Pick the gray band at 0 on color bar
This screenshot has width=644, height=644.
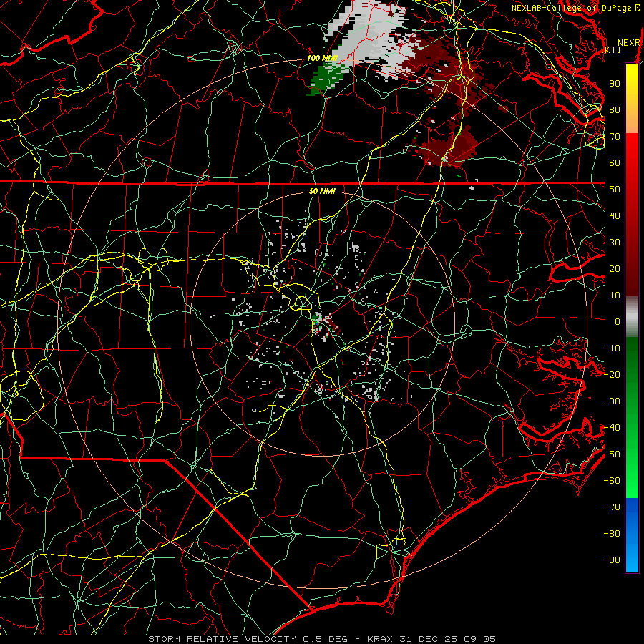pyautogui.click(x=632, y=316)
